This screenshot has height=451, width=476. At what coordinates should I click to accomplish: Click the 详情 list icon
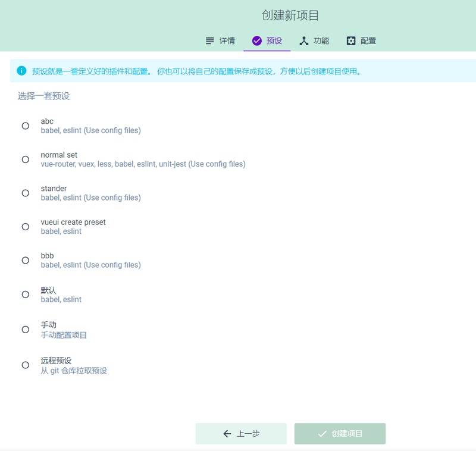[x=209, y=40]
